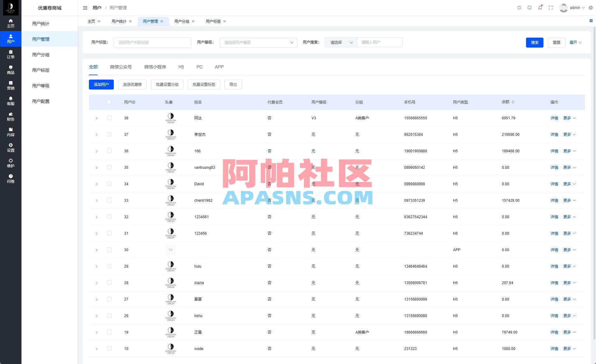Viewport: 596px width, 364px height.
Task: Select the 商品 sidebar icon
Action: coord(11,70)
